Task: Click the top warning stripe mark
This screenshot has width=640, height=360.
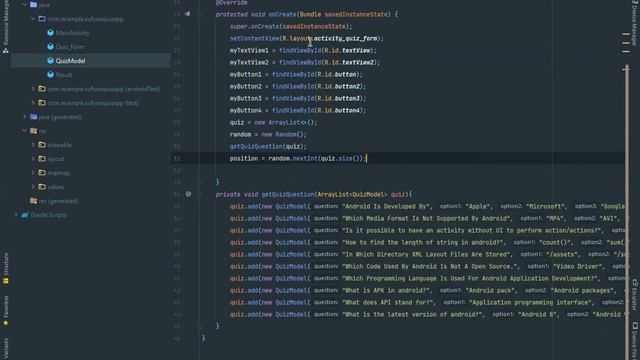Action: click(626, 34)
